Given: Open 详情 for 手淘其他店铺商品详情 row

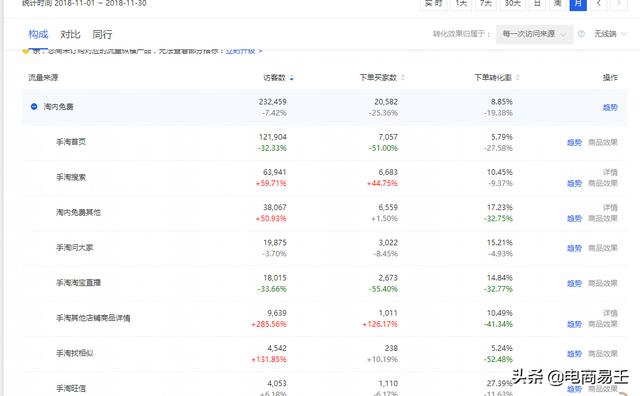Looking at the screenshot, I should click(x=610, y=313).
